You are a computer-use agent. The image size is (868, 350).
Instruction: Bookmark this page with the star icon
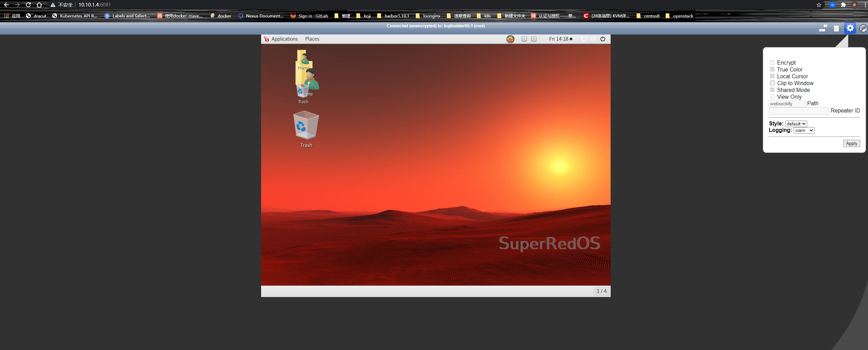[x=819, y=5]
